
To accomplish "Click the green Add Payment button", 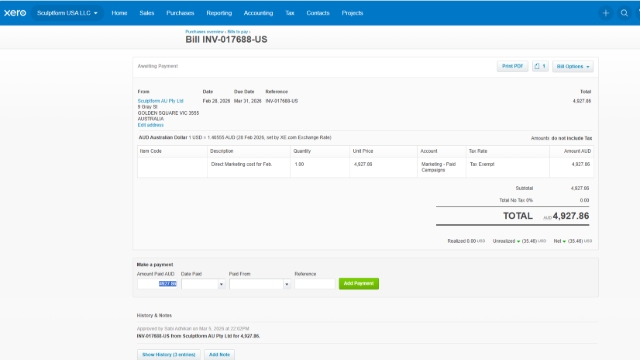I will click(x=358, y=283).
